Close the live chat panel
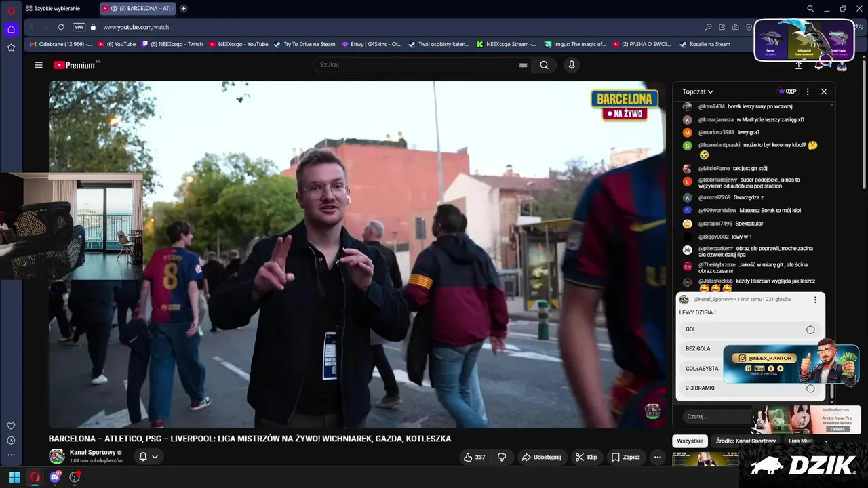 (824, 91)
